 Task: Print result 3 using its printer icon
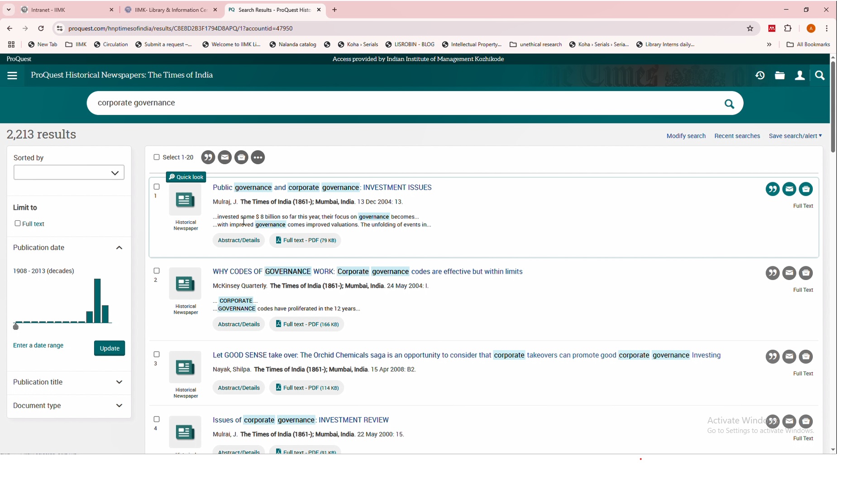point(806,357)
